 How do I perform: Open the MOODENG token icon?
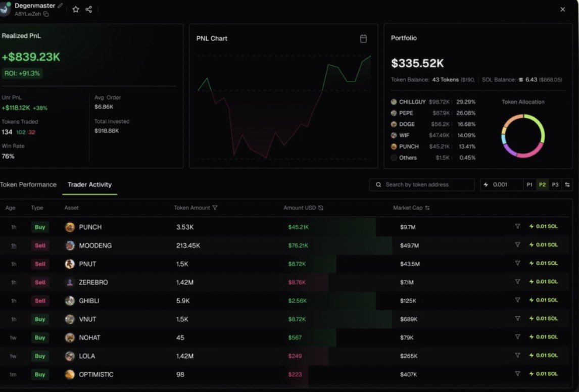point(70,246)
